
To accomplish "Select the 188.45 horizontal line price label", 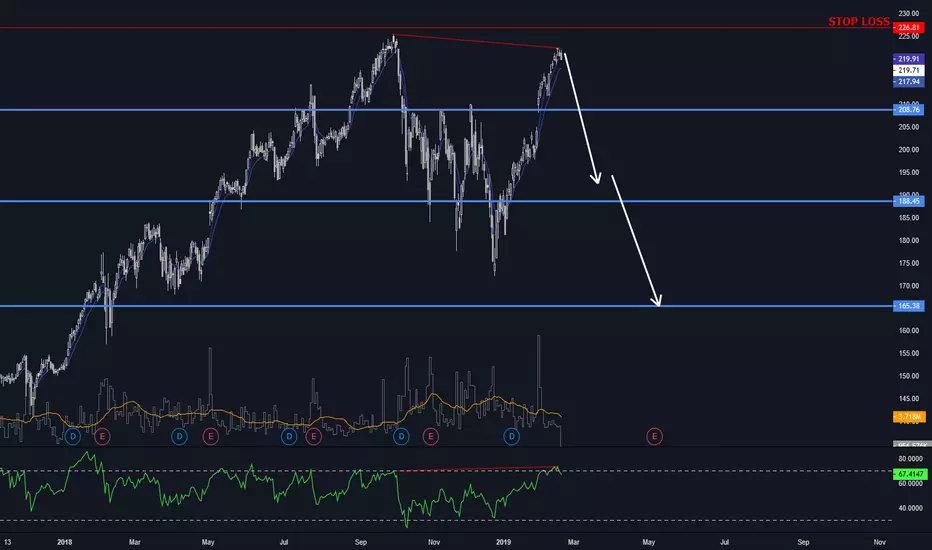I will pyautogui.click(x=909, y=201).
